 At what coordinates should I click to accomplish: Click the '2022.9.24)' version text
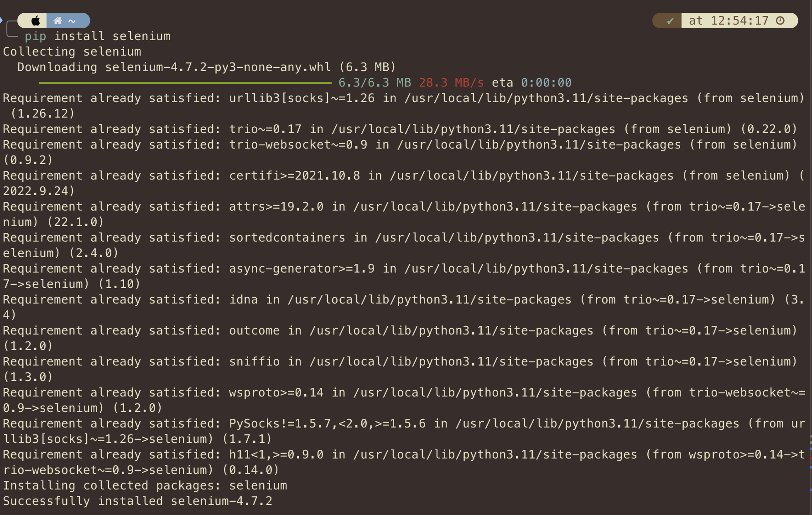pos(39,191)
